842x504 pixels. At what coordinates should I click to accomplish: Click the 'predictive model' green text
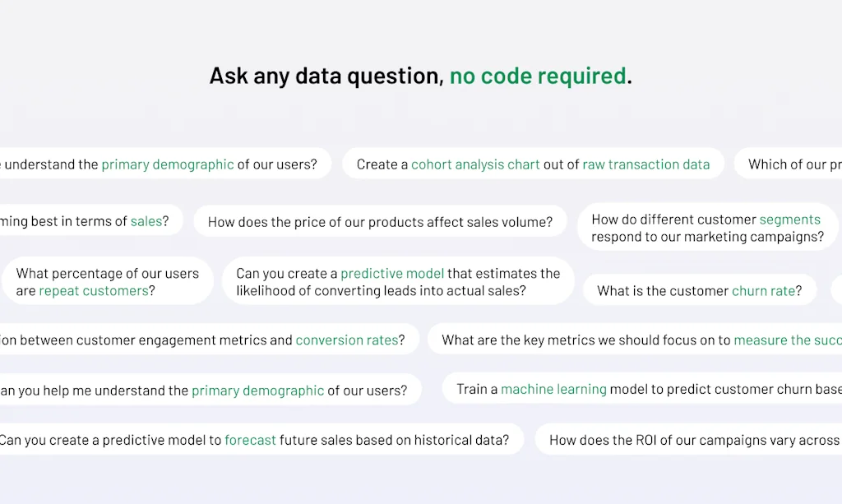tap(392, 273)
